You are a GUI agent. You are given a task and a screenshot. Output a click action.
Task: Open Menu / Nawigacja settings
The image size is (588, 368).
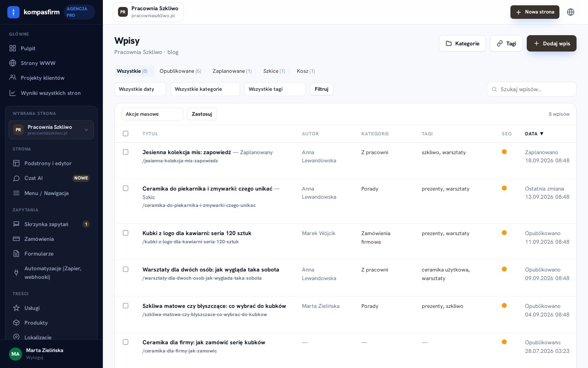(x=51, y=193)
